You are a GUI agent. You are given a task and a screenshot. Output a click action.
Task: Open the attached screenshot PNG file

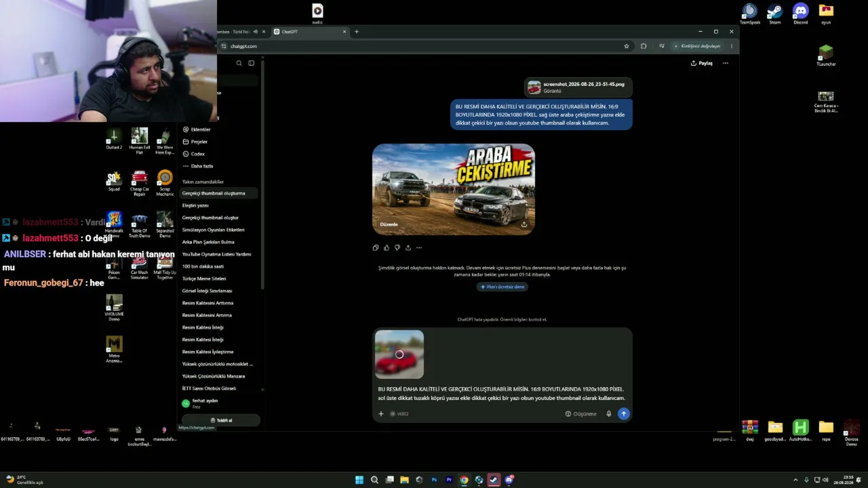pyautogui.click(x=578, y=87)
